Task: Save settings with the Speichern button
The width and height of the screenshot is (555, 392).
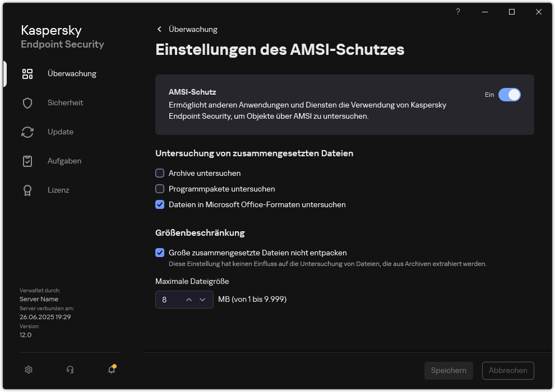Action: [448, 370]
